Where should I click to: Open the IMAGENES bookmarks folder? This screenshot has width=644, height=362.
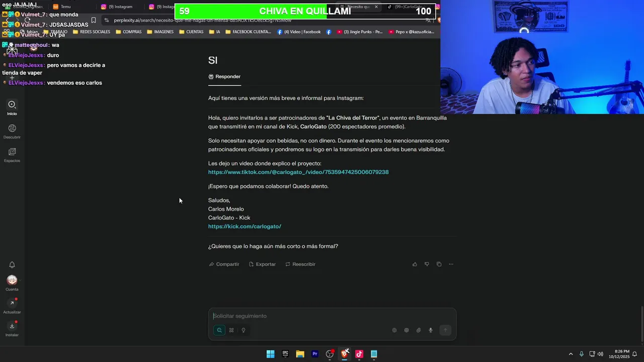[160, 32]
